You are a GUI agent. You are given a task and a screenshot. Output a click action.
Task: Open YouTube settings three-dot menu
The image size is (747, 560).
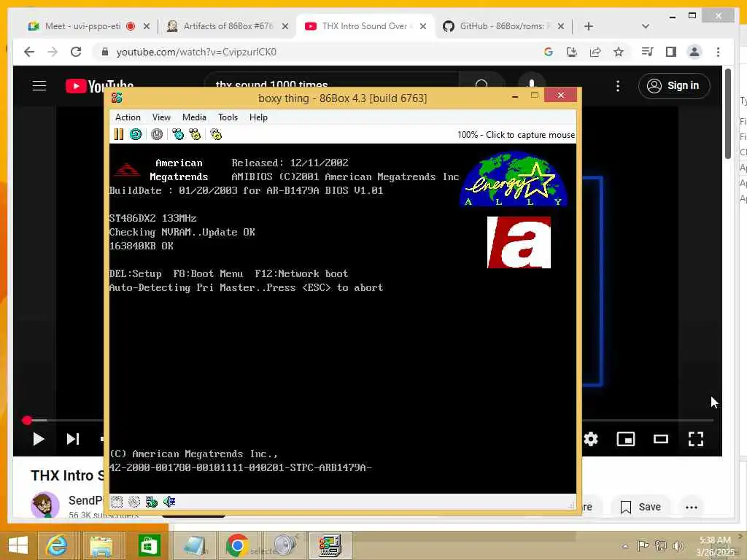point(618,86)
